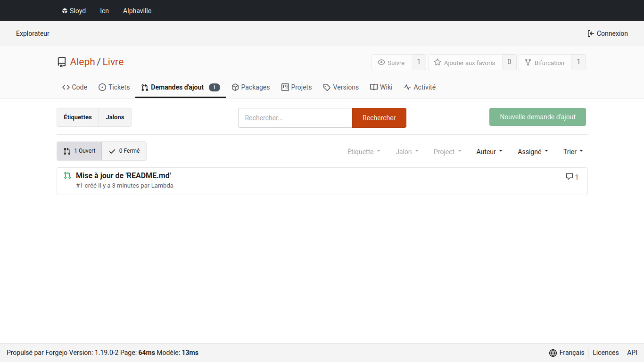The image size is (644, 362).
Task: Open the Explorateur menu item
Action: point(33,33)
